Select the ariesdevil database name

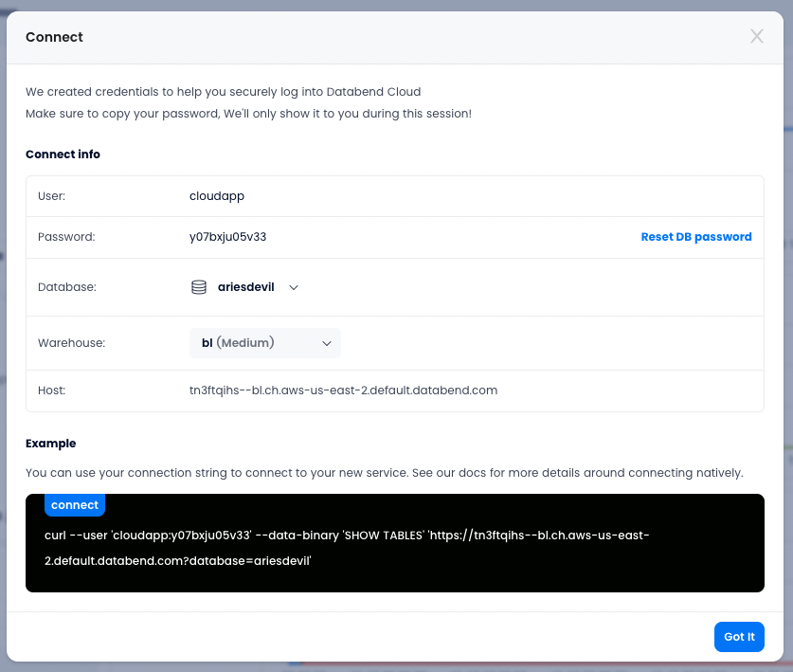pyautogui.click(x=245, y=287)
